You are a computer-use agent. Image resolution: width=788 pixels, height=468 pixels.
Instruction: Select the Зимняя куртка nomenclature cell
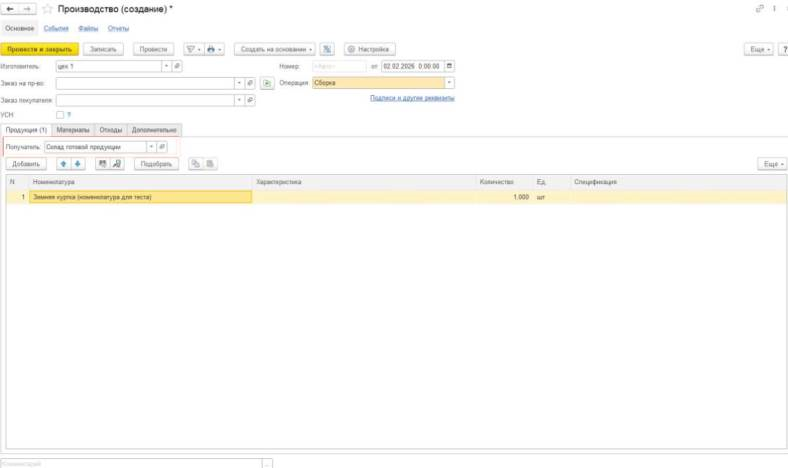pyautogui.click(x=141, y=197)
